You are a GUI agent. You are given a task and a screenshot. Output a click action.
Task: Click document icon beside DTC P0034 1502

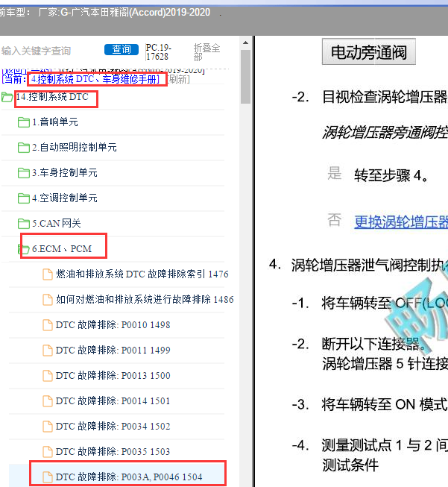48,427
